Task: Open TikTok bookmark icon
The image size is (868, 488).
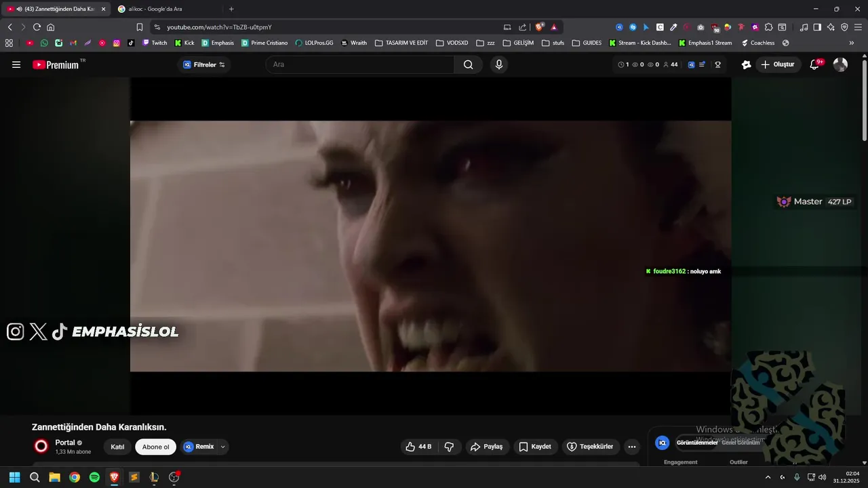Action: [x=131, y=43]
